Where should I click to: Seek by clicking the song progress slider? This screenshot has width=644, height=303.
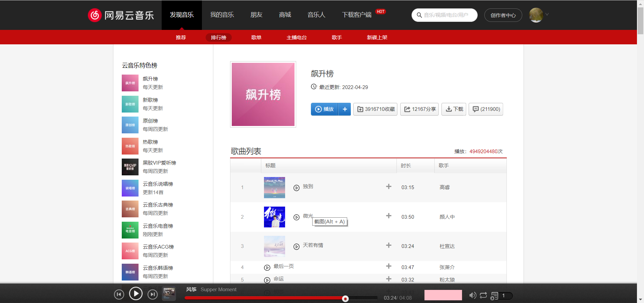point(281,298)
